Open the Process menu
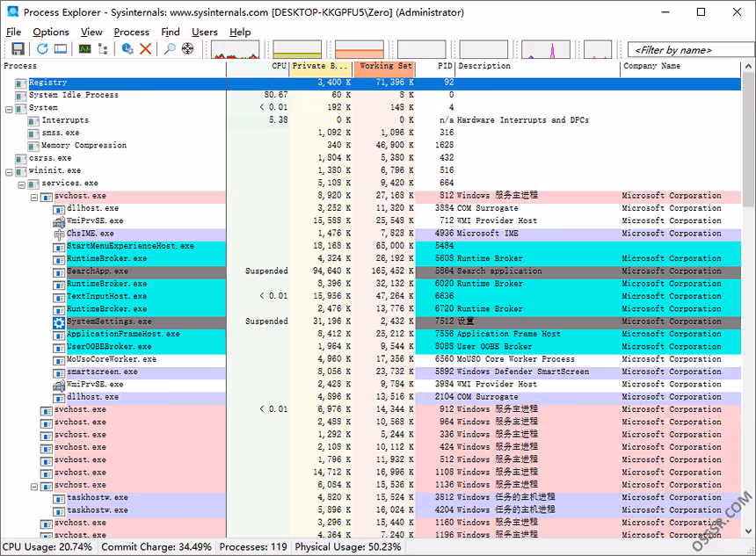Image resolution: width=756 pixels, height=556 pixels. point(132,32)
